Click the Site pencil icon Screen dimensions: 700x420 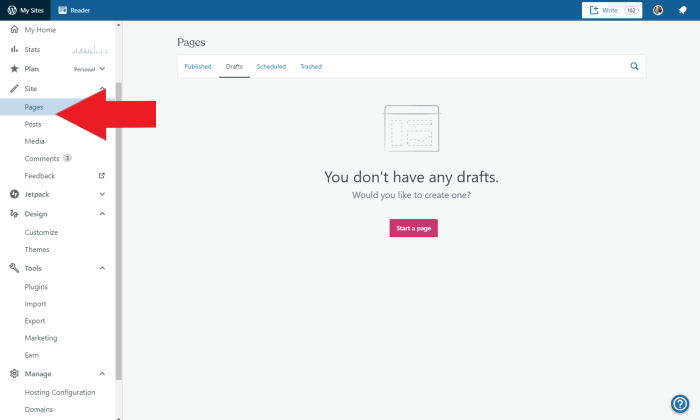[14, 88]
